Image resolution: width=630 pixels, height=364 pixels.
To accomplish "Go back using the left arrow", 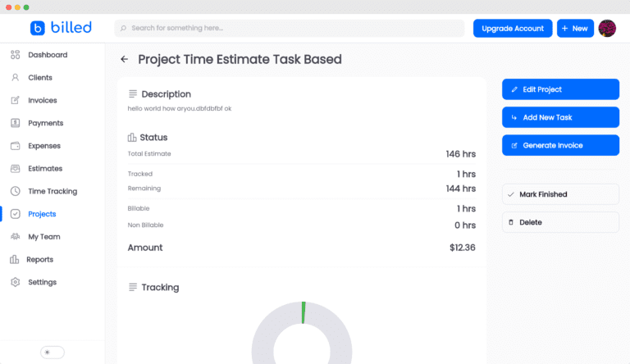I will tap(124, 60).
